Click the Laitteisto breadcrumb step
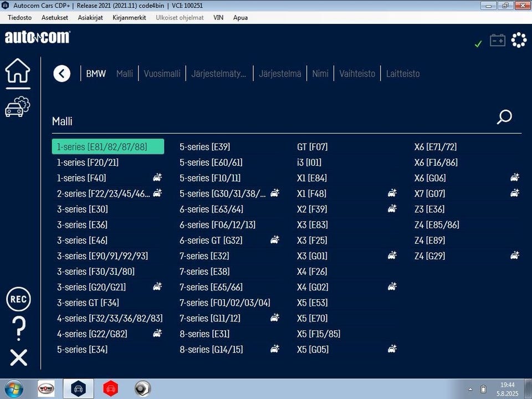The height and width of the screenshot is (399, 532). 403,74
